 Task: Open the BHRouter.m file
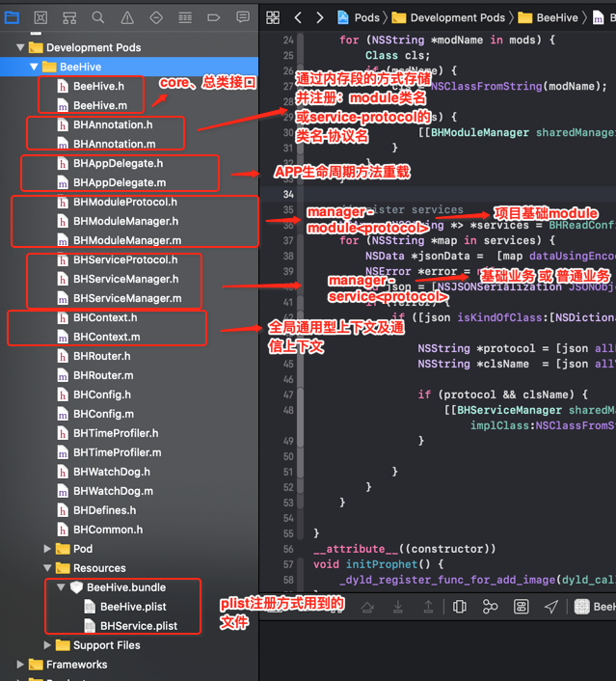[x=95, y=375]
